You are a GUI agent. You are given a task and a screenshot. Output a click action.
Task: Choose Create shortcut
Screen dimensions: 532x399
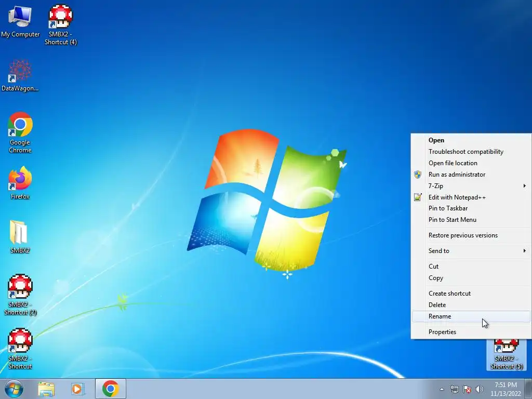[x=471, y=294]
